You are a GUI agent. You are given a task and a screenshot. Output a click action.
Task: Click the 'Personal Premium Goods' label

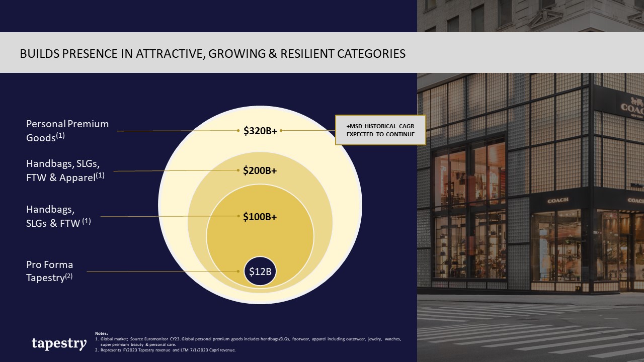67,131
